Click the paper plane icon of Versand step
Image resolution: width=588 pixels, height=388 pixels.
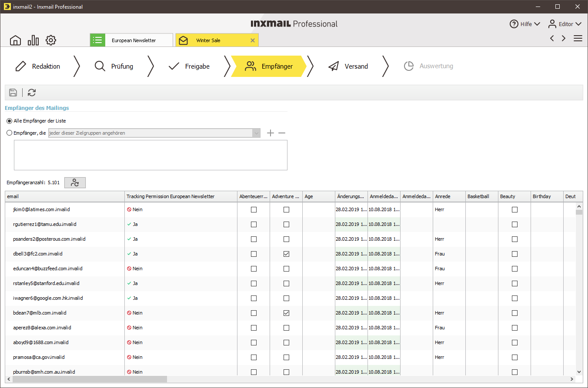(334, 66)
